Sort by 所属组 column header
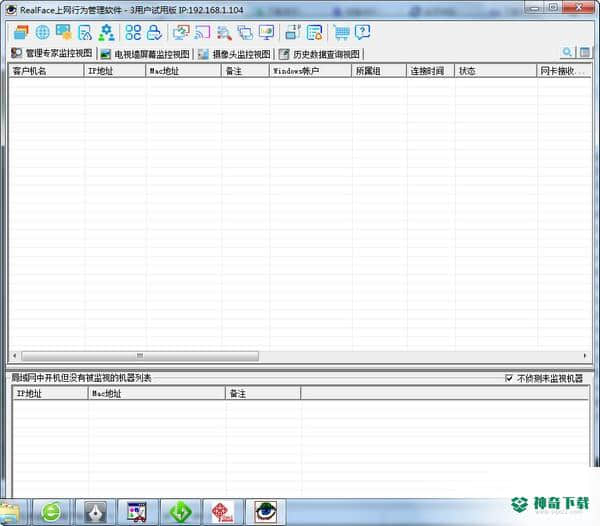Image resolution: width=600 pixels, height=526 pixels. tap(379, 71)
